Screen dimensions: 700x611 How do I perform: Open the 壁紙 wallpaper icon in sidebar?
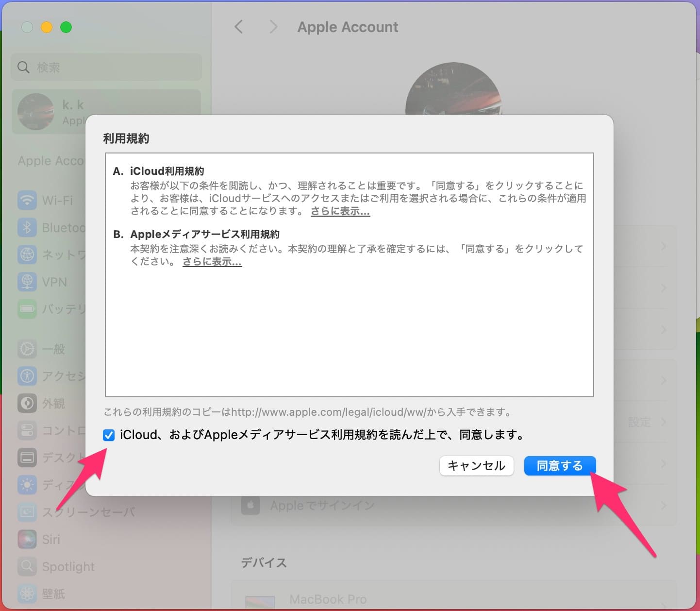27,594
